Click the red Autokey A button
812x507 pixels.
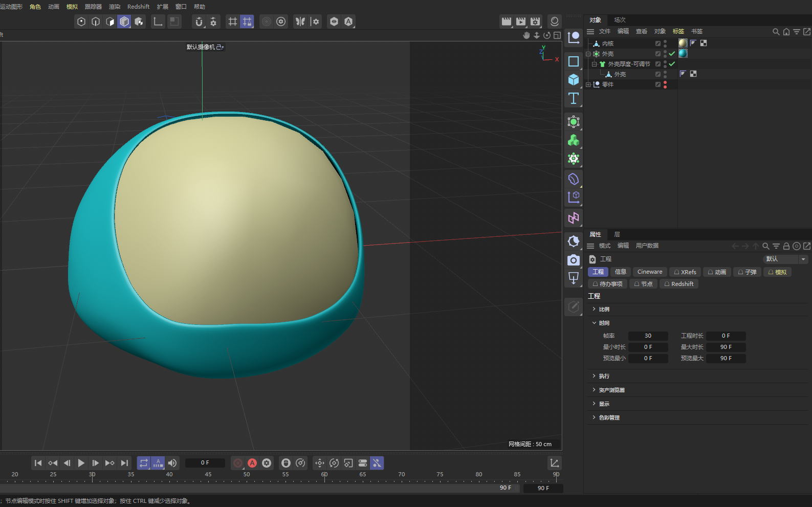point(252,463)
